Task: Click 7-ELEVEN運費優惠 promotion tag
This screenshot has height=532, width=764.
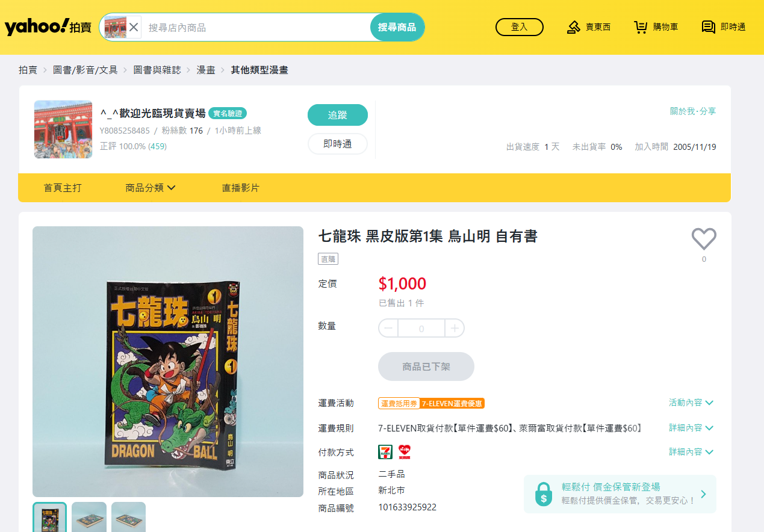Action: [x=452, y=403]
